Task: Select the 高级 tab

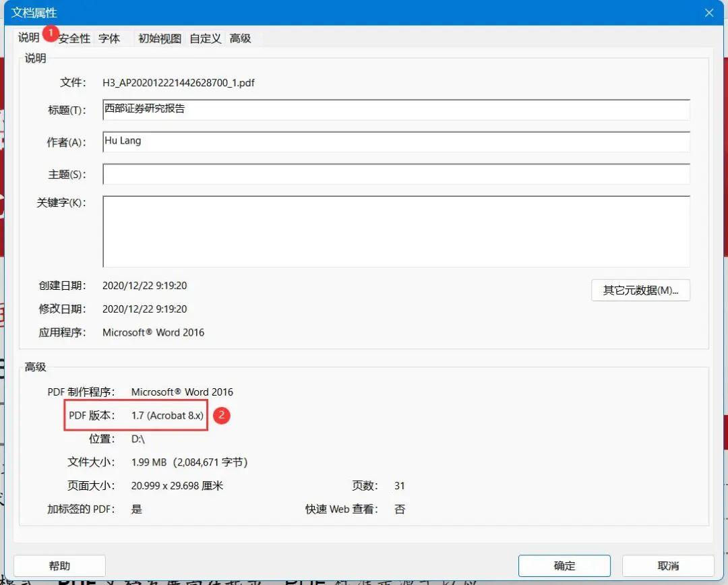Action: (x=240, y=38)
